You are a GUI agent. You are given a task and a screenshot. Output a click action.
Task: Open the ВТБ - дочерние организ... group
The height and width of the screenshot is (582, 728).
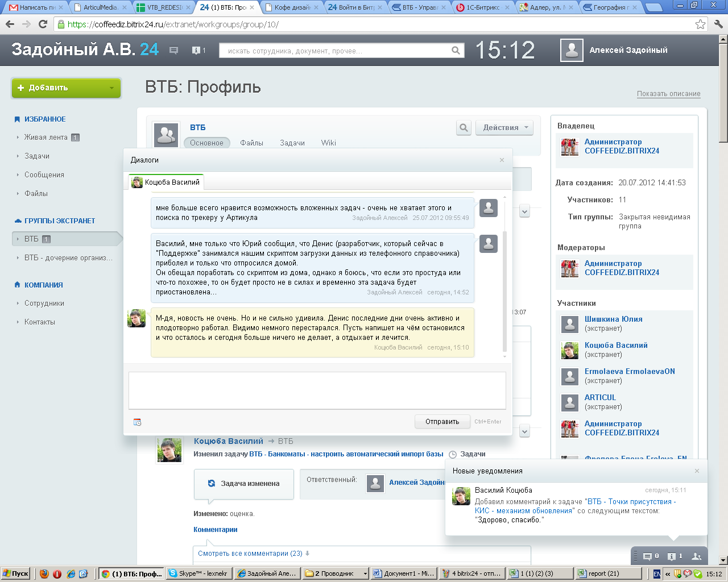tap(68, 258)
